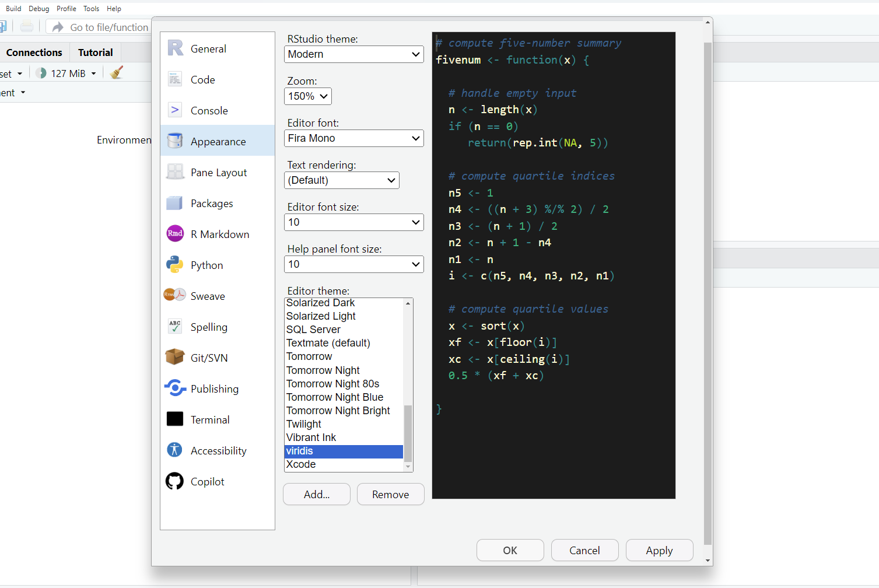
Task: Switch to the Tutorial tab
Action: 95,52
